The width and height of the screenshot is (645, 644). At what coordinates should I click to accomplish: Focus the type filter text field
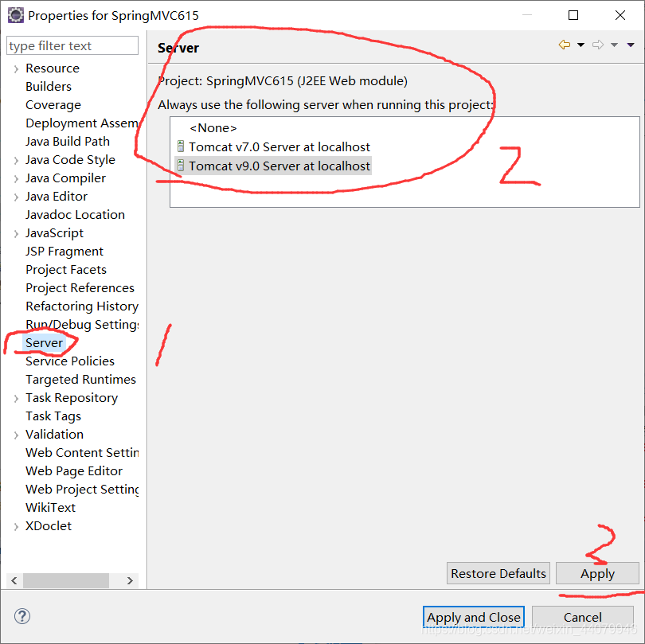pos(72,45)
